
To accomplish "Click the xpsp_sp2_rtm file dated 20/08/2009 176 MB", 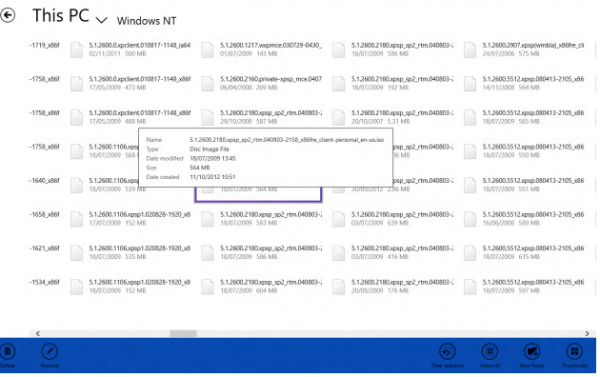I will (393, 286).
